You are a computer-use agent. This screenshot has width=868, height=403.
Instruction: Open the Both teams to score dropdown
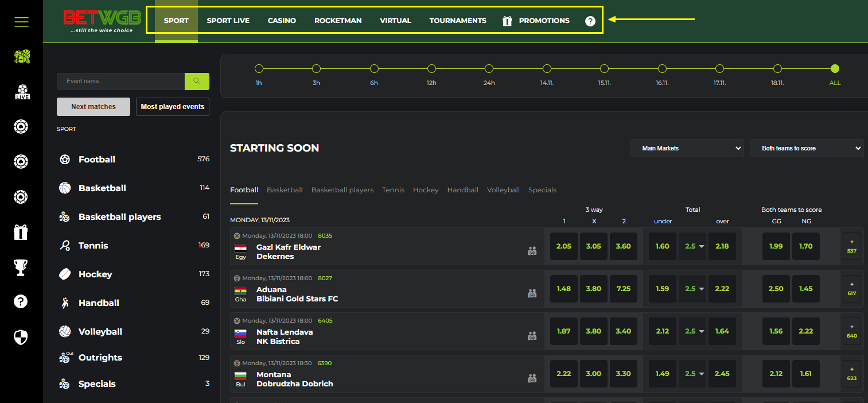(x=806, y=148)
